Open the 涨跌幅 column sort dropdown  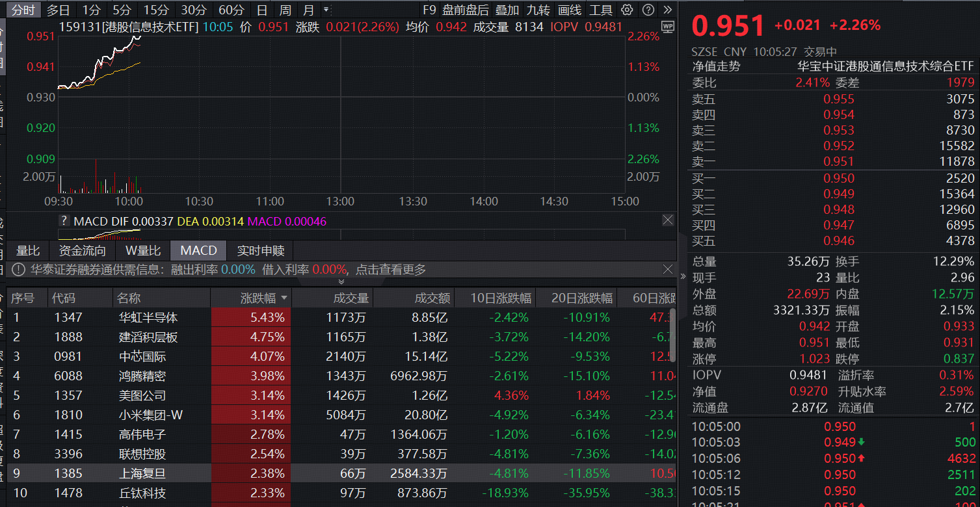[285, 297]
